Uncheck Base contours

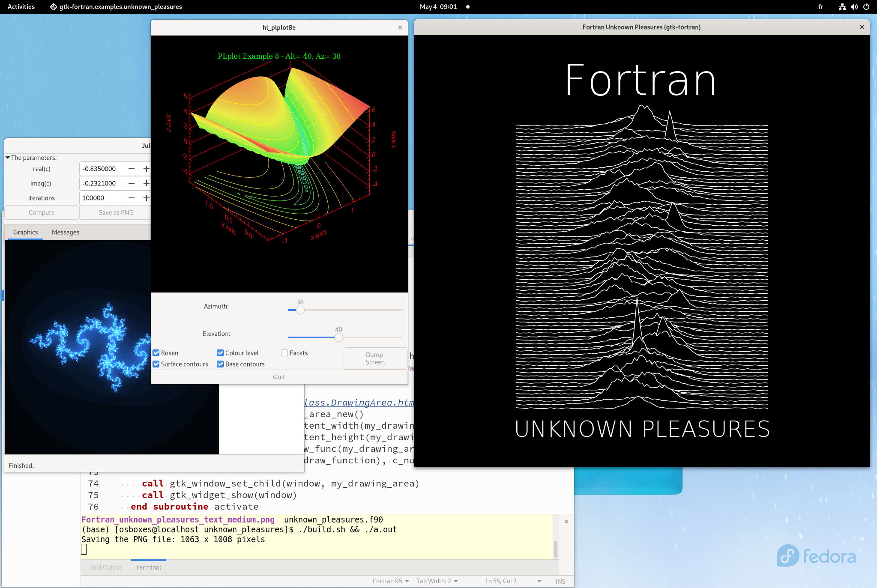220,364
